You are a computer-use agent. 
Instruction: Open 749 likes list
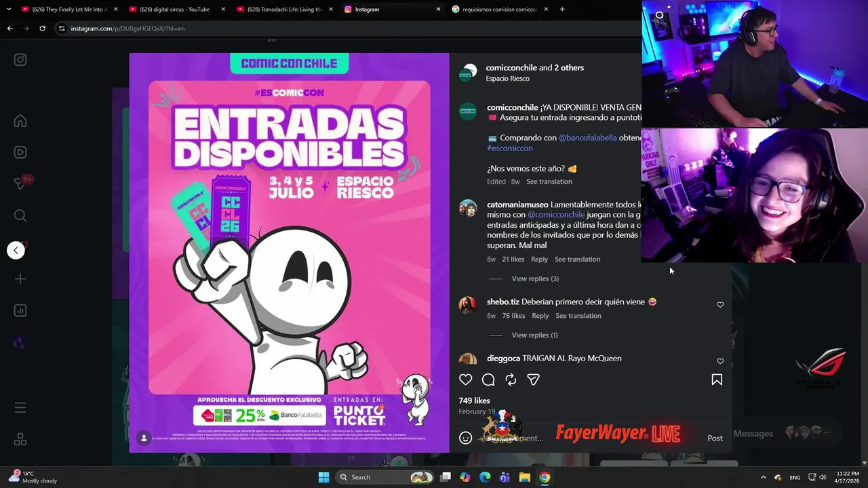[474, 401]
